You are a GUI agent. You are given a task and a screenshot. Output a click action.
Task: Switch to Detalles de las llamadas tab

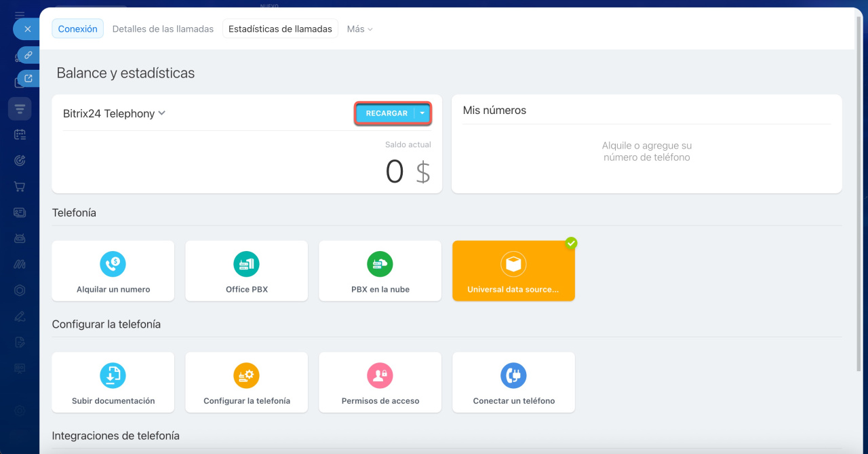[163, 29]
